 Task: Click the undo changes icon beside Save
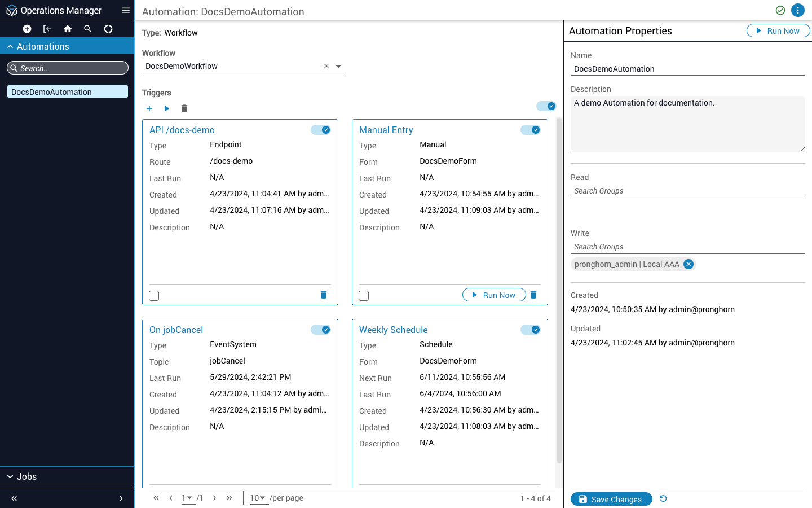click(x=663, y=498)
